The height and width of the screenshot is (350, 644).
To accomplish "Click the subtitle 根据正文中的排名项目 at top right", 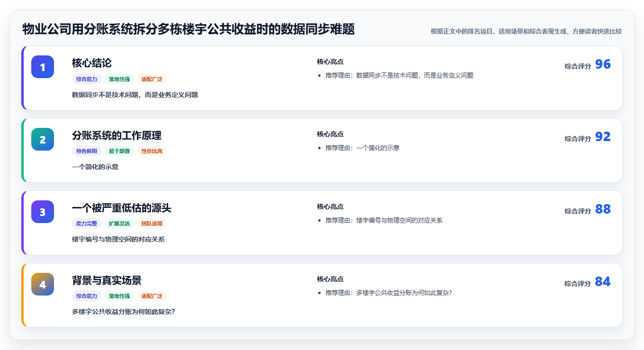I will tap(526, 31).
